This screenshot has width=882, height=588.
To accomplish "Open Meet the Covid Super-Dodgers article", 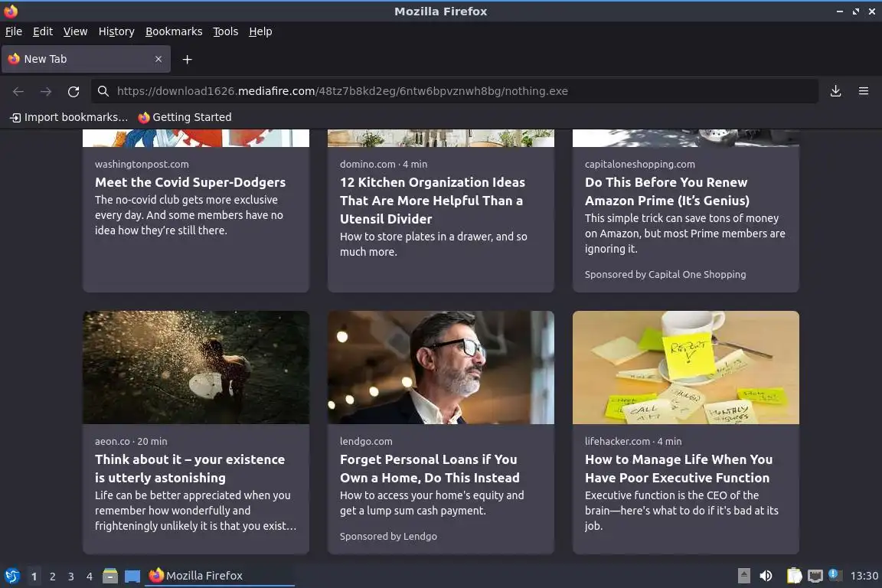I will pos(190,182).
